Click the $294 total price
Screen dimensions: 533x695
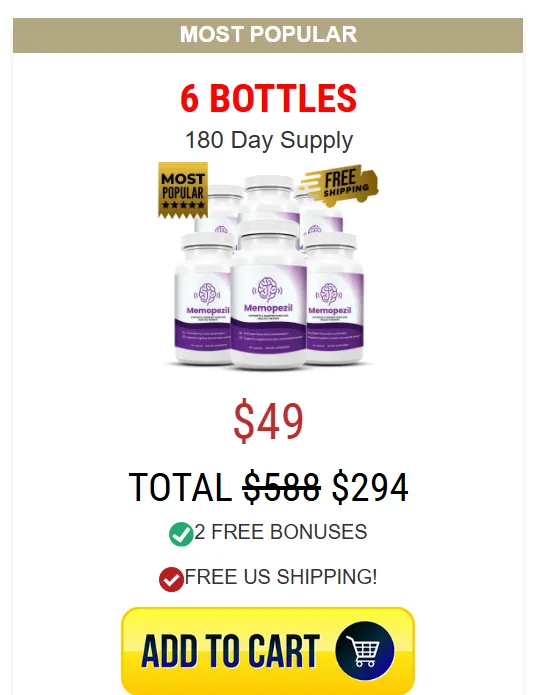click(370, 487)
